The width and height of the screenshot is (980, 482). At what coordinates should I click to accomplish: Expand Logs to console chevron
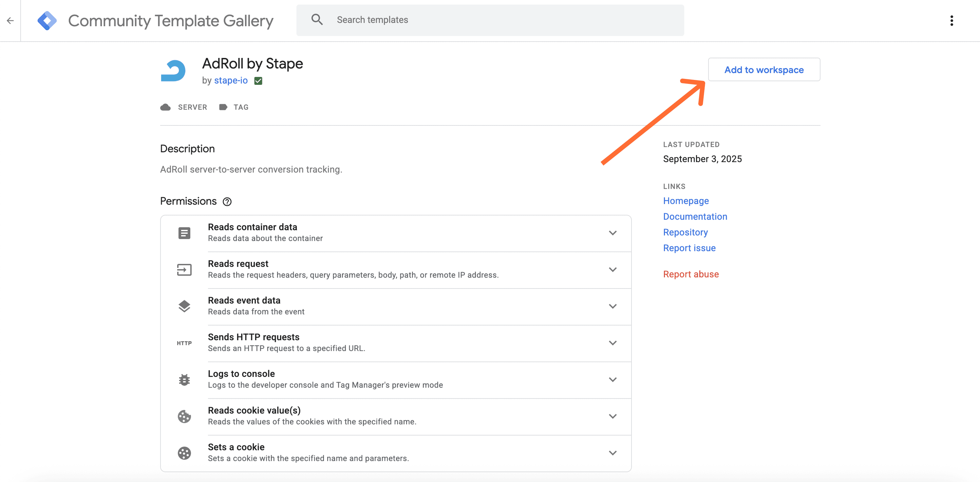click(x=612, y=380)
